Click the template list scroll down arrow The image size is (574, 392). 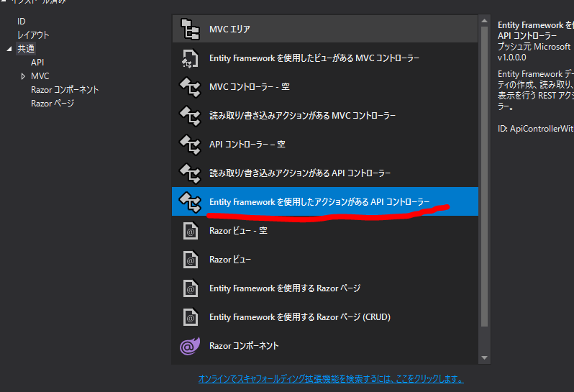point(484,357)
